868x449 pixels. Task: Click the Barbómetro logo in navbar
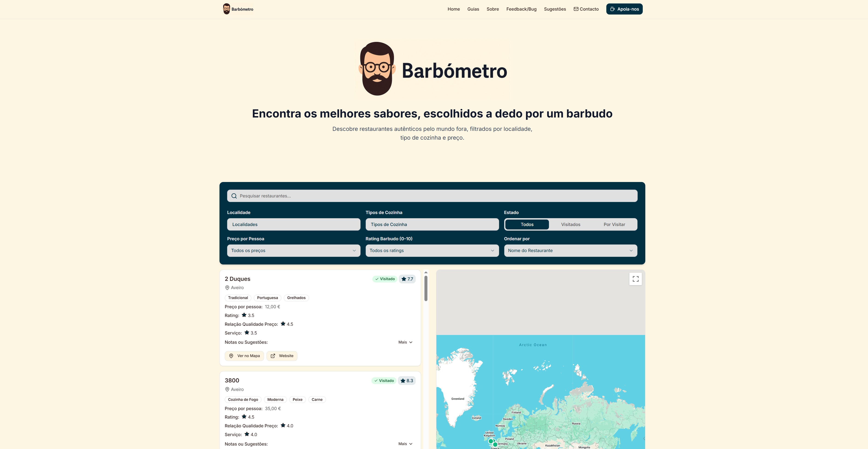tap(238, 9)
